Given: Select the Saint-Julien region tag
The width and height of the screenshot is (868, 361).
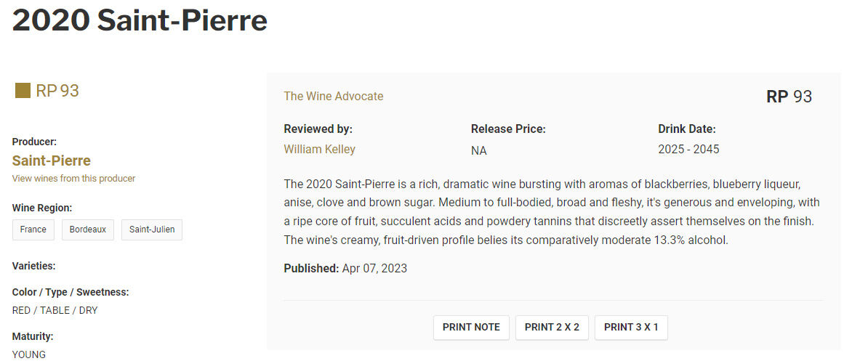Looking at the screenshot, I should [152, 230].
